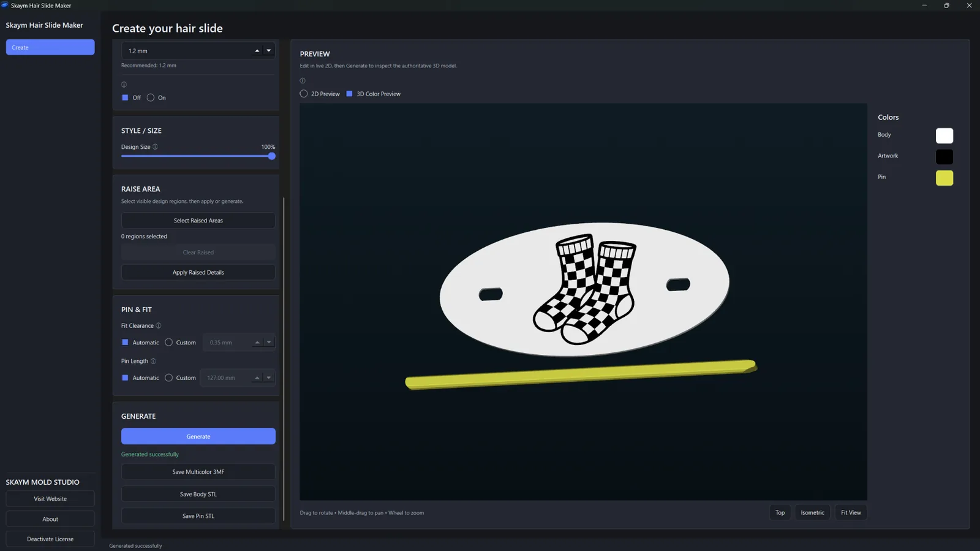Click Save Pin STL

(x=198, y=516)
